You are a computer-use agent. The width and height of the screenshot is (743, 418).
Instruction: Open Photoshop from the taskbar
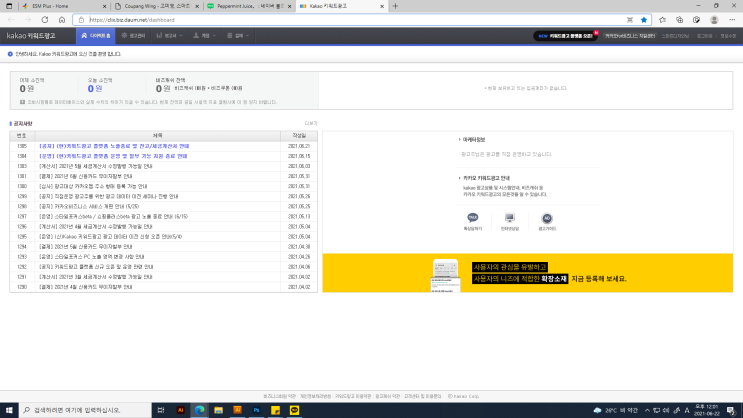tap(256, 410)
